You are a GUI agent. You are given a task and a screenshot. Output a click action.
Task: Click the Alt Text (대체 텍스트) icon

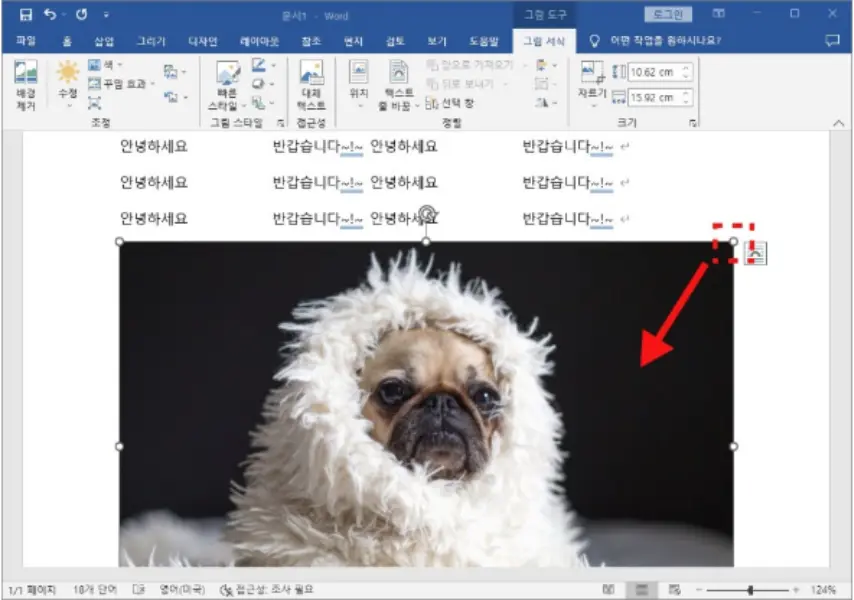[311, 84]
